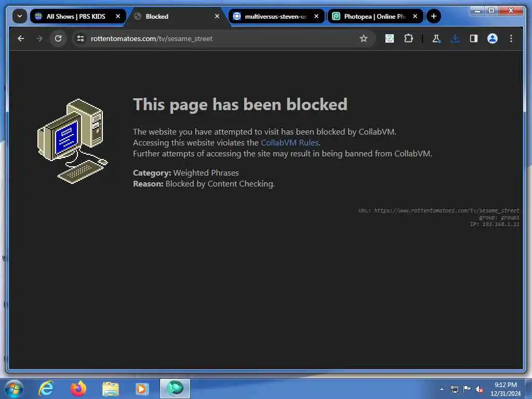Reload the blocked page
This screenshot has height=399, width=532.
(x=58, y=38)
